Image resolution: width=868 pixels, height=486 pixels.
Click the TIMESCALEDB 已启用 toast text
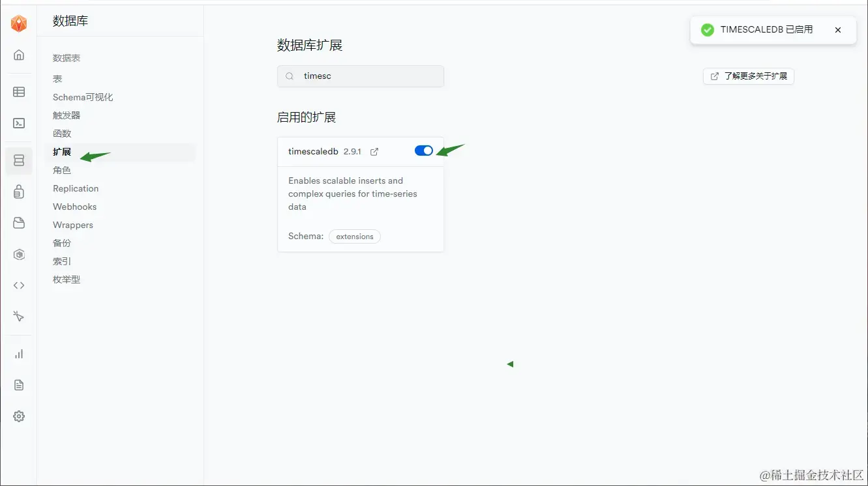click(x=767, y=29)
